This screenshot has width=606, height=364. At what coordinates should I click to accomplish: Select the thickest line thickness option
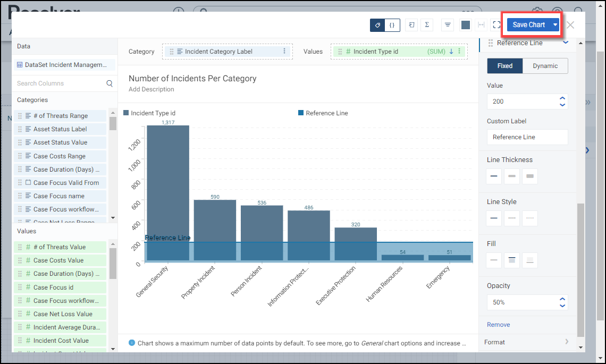tap(529, 176)
